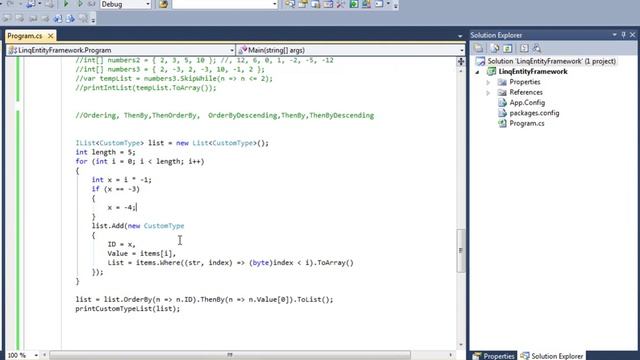Viewport: 640px width, 360px height.
Task: Close the Program.cs tab
Action: point(51,36)
